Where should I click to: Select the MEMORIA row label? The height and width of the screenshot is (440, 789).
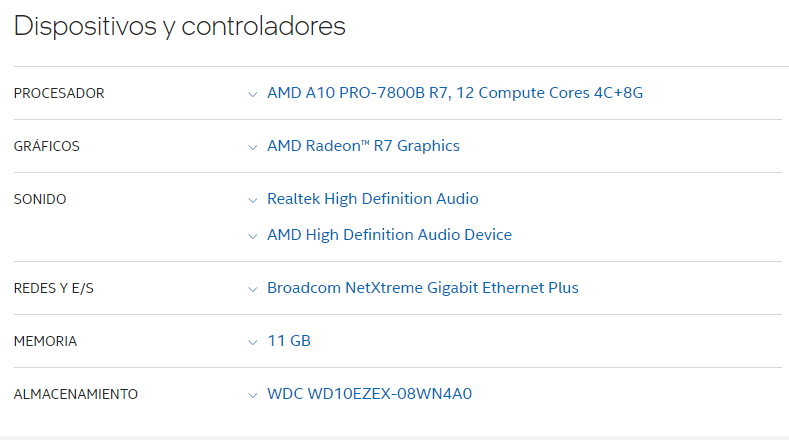tap(45, 341)
